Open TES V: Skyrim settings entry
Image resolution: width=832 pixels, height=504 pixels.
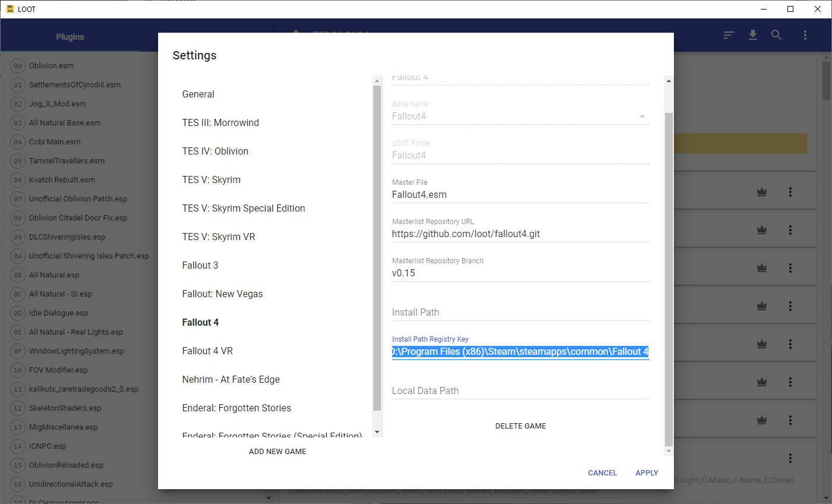(x=212, y=179)
